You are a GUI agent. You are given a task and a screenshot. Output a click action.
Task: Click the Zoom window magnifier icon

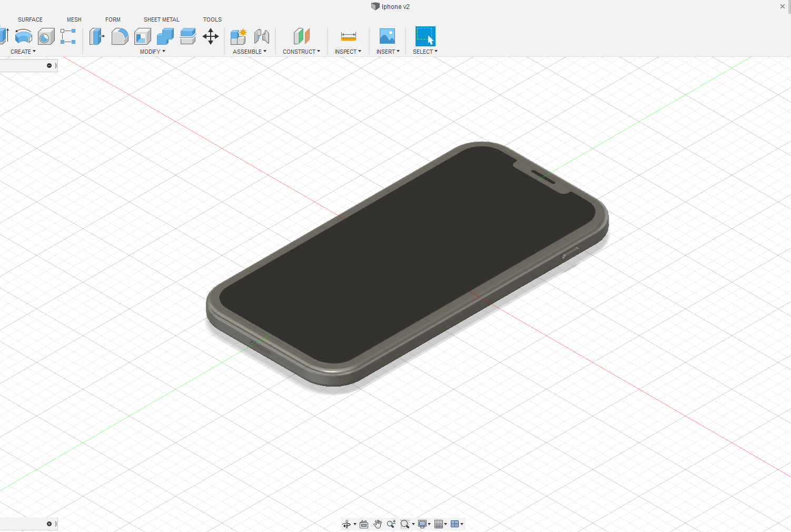click(x=406, y=524)
